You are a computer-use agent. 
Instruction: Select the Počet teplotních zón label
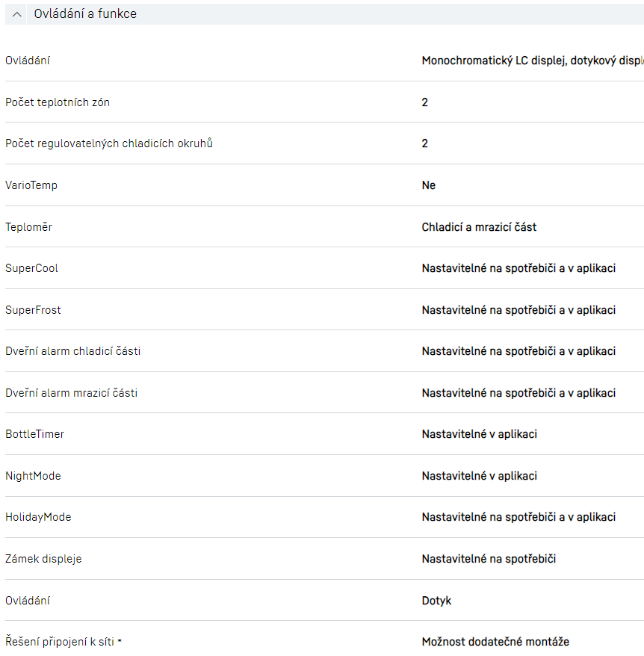(58, 102)
